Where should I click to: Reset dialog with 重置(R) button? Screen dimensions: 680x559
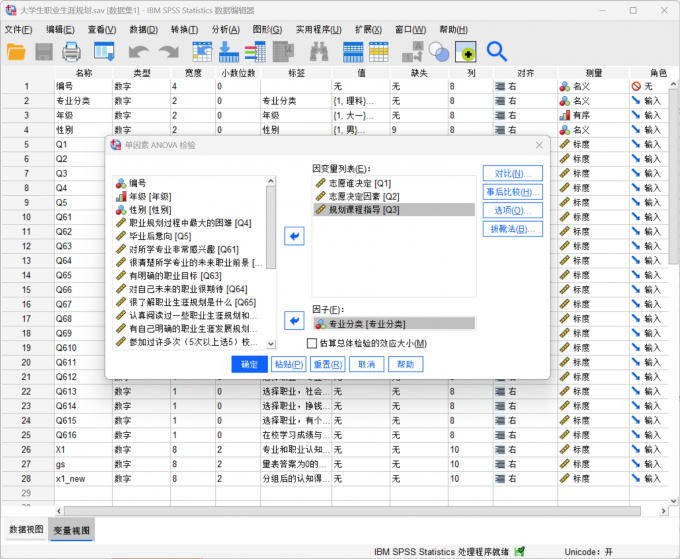point(327,364)
